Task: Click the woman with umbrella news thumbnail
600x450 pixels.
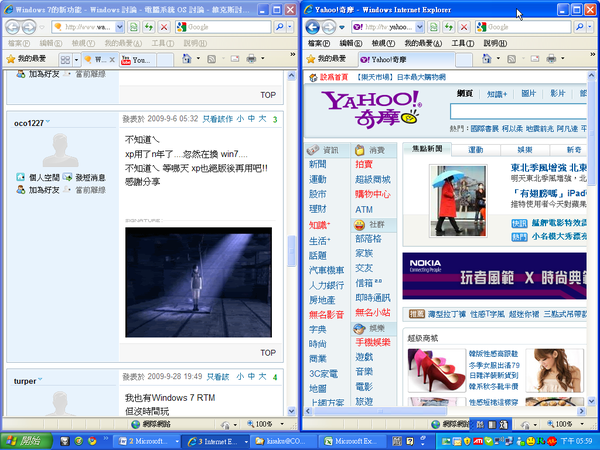Action: coord(458,200)
